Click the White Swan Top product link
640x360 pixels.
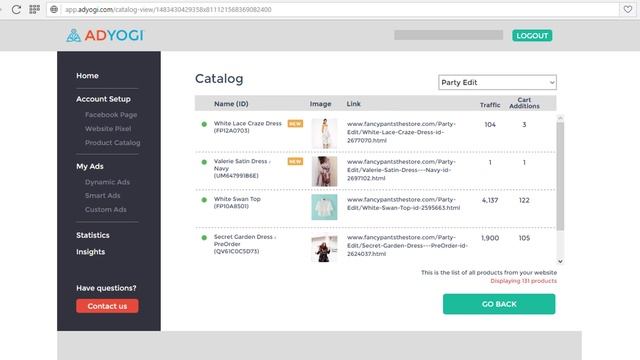tap(403, 204)
